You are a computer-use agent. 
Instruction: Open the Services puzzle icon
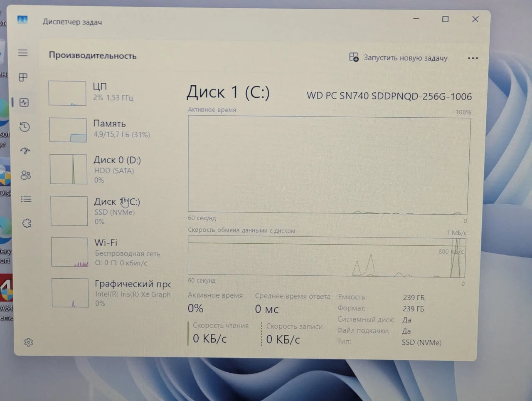click(27, 223)
